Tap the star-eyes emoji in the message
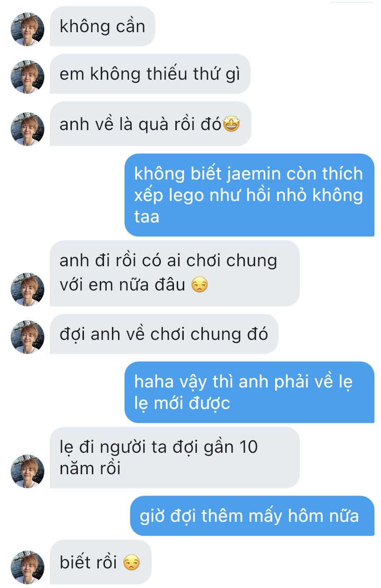 point(231,125)
